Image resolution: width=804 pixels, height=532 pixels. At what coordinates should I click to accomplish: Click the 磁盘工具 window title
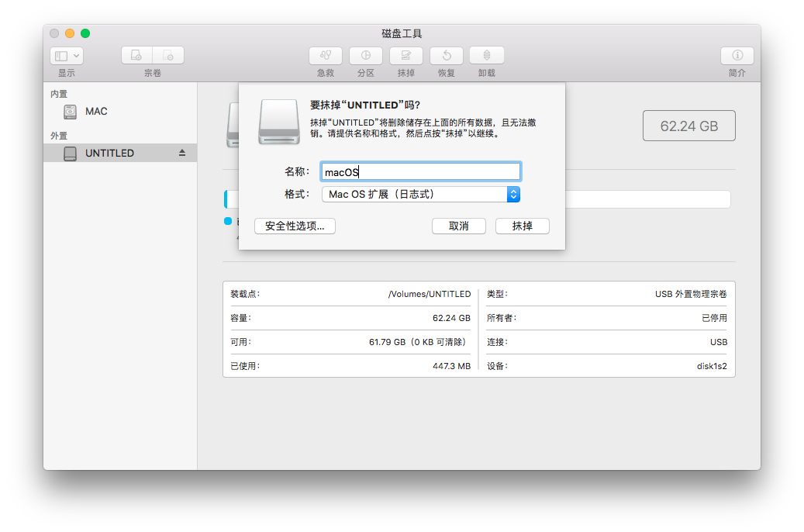click(402, 33)
